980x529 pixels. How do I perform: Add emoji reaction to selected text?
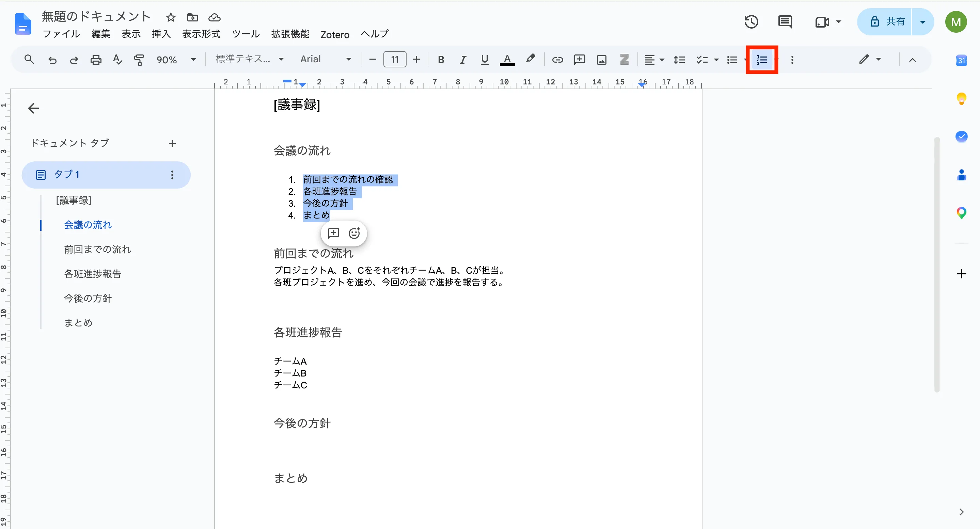click(354, 233)
